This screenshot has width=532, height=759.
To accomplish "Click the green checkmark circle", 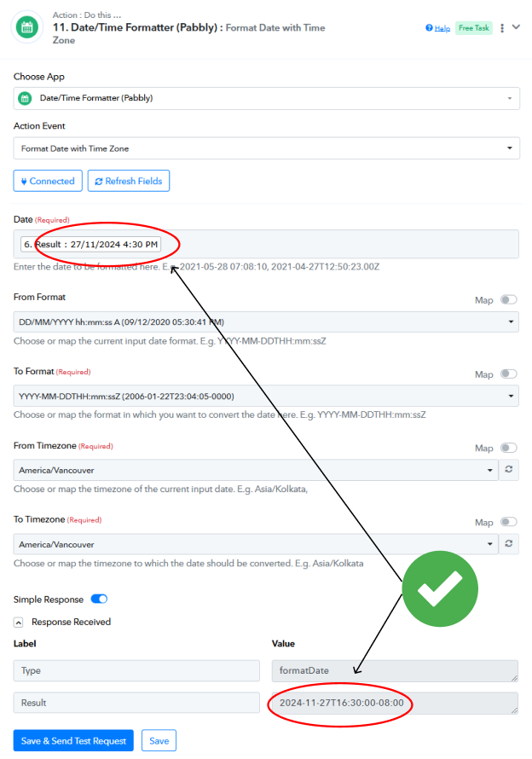I will (x=440, y=588).
